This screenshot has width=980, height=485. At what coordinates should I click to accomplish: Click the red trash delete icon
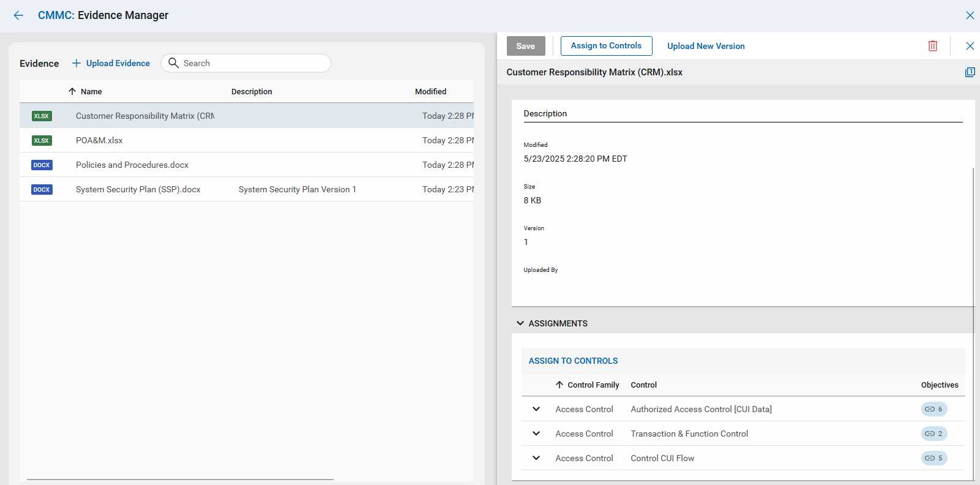[x=932, y=46]
